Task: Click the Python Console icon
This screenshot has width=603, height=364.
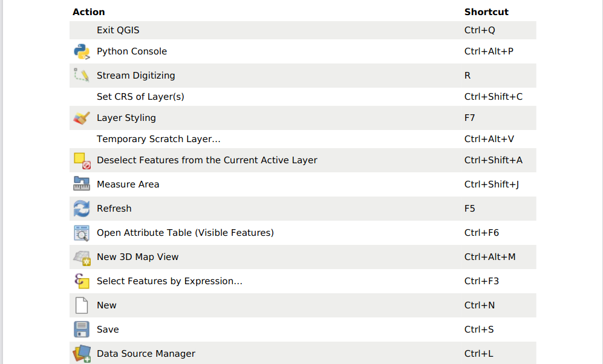Action: coord(82,51)
